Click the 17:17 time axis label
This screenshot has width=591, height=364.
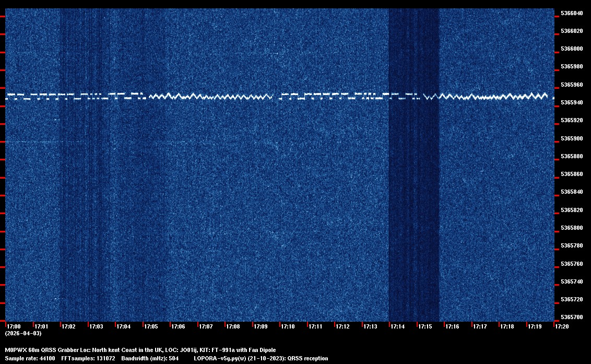click(480, 326)
